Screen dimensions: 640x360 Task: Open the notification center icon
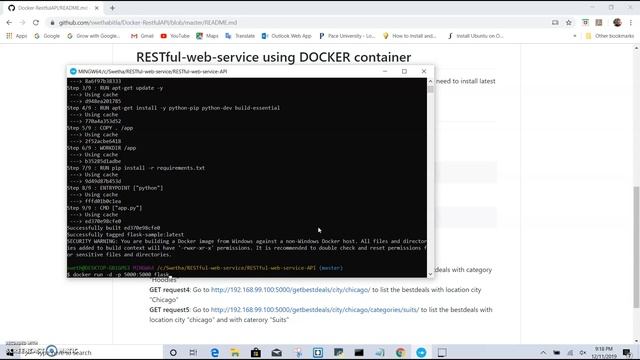(627, 353)
